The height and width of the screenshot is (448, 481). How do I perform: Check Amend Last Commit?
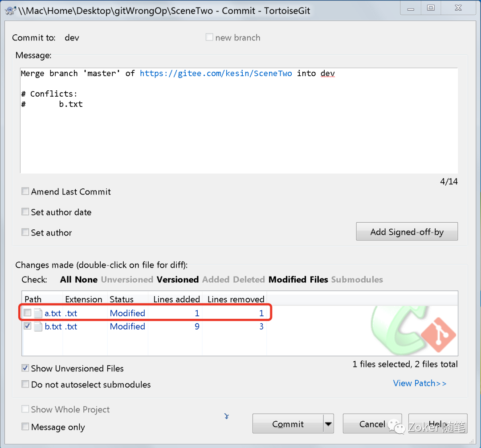[25, 191]
